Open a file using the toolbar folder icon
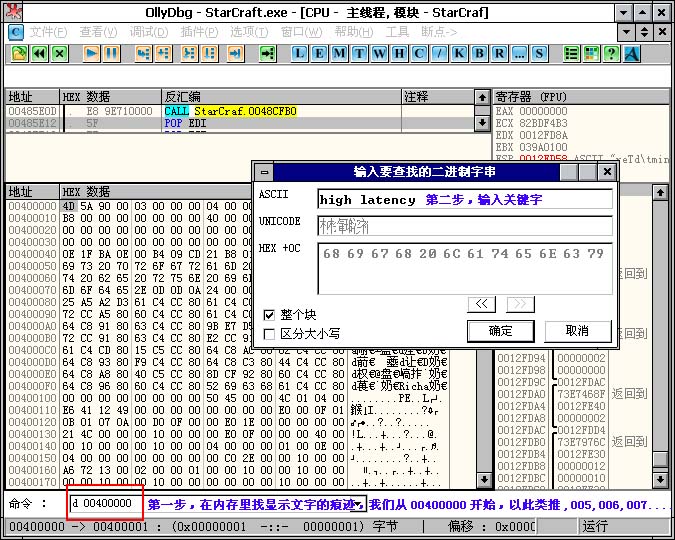 [x=19, y=54]
